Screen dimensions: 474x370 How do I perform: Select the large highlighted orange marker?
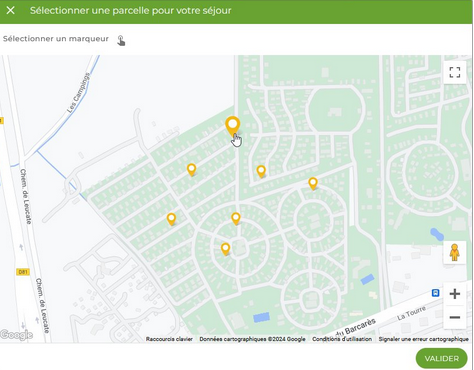tap(232, 126)
